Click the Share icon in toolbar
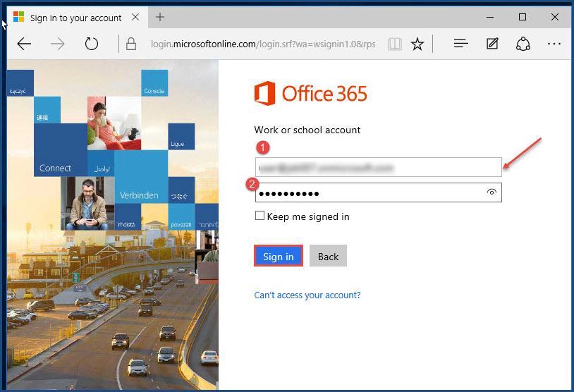This screenshot has width=574, height=392. coord(523,44)
